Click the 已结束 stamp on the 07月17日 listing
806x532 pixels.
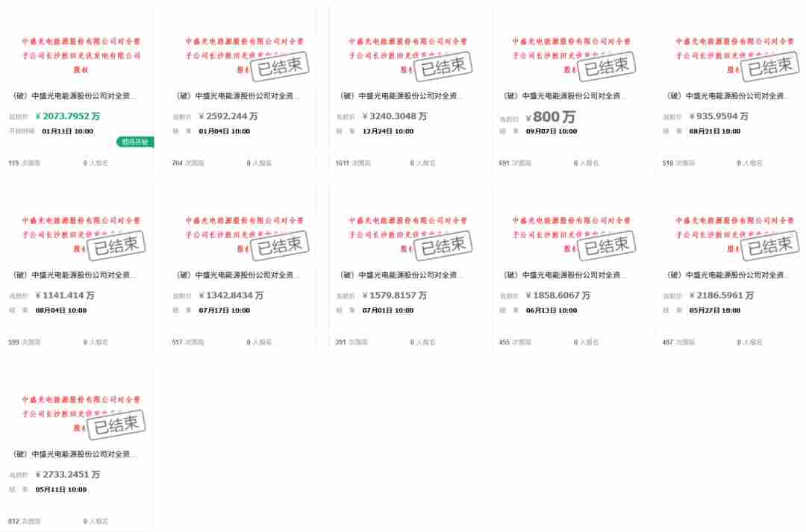(x=280, y=245)
